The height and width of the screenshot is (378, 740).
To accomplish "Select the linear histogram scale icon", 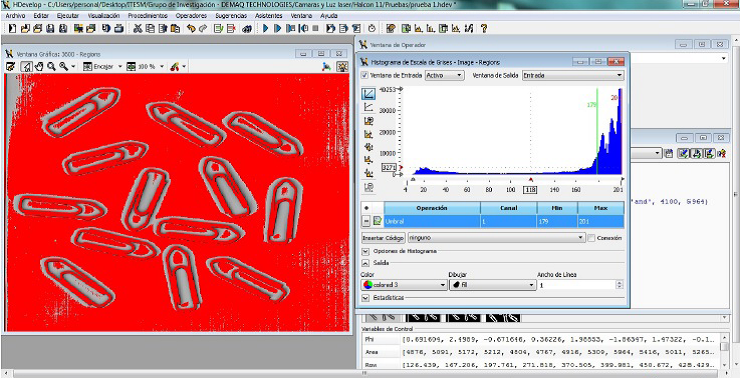I will [x=368, y=94].
